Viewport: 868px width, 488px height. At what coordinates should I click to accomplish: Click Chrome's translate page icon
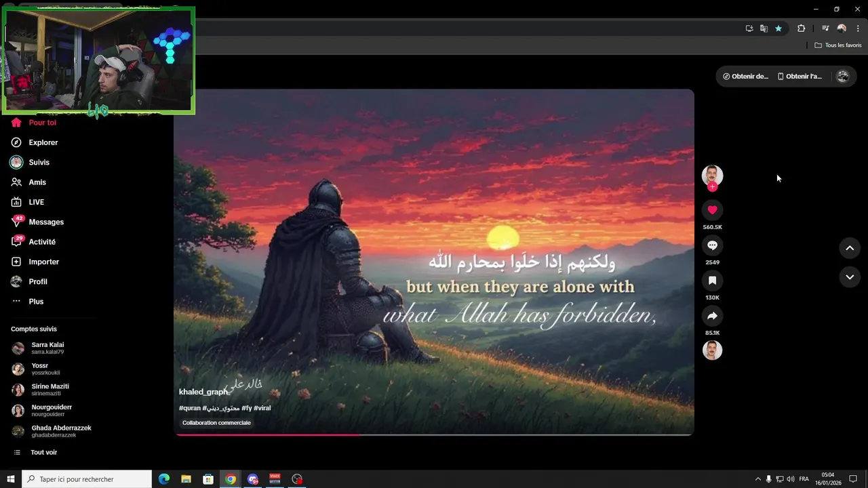(764, 28)
